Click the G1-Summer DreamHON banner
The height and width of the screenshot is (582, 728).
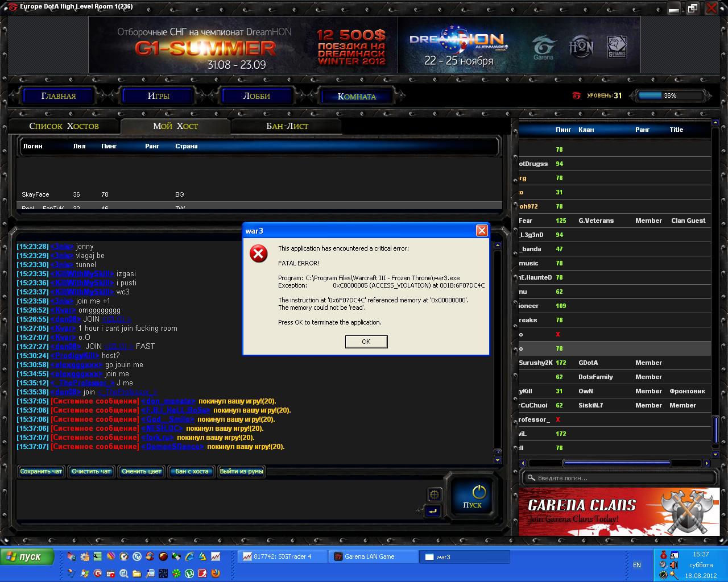(x=243, y=44)
